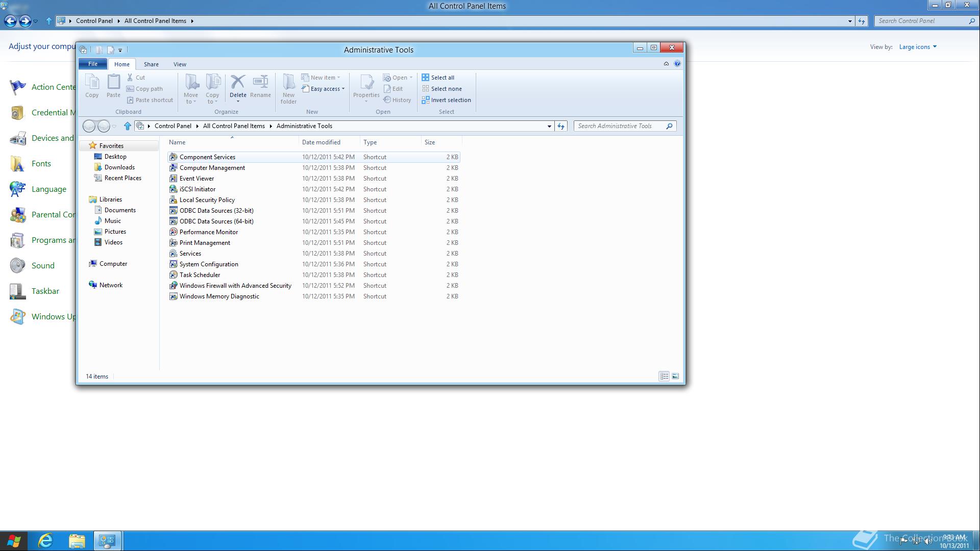This screenshot has width=980, height=551.
Task: Open Internet Explorer from the taskbar
Action: coord(45,541)
